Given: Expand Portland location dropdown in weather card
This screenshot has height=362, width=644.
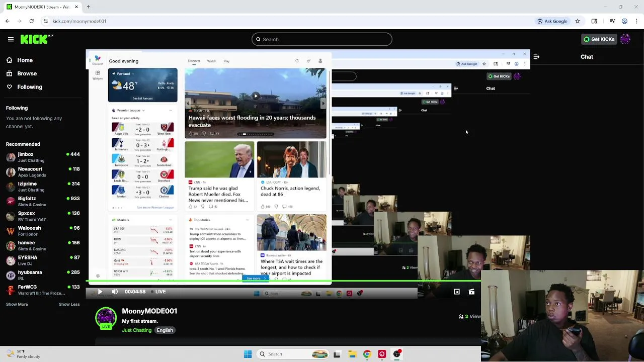Looking at the screenshot, I should [x=133, y=74].
